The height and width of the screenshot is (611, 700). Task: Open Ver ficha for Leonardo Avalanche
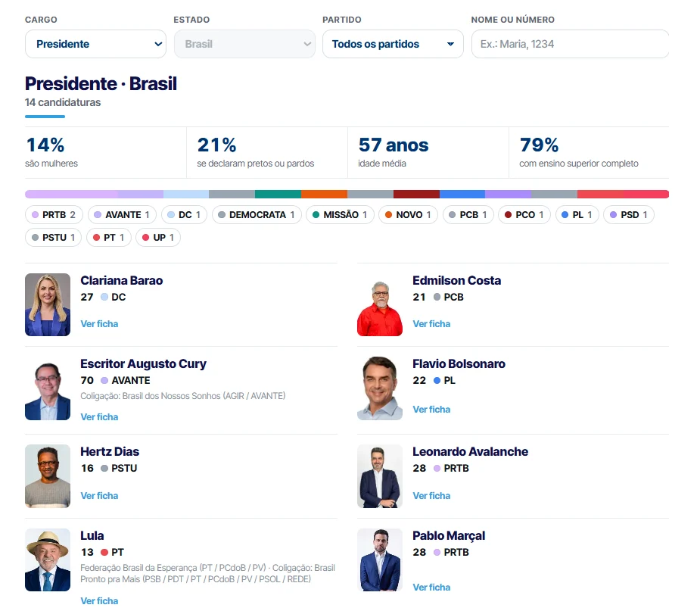431,496
